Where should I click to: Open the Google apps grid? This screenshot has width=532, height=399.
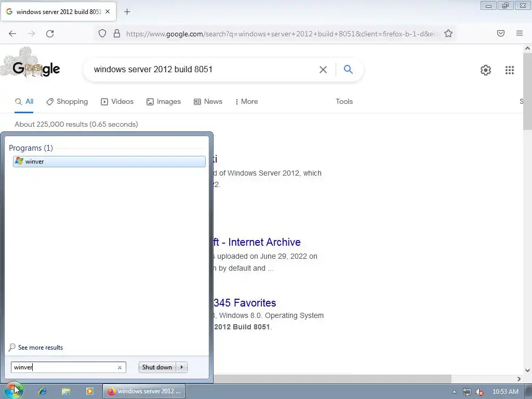coord(509,70)
